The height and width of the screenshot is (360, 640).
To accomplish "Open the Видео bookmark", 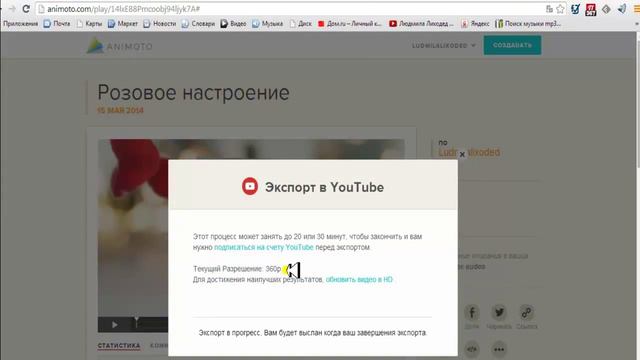I will (x=233, y=24).
